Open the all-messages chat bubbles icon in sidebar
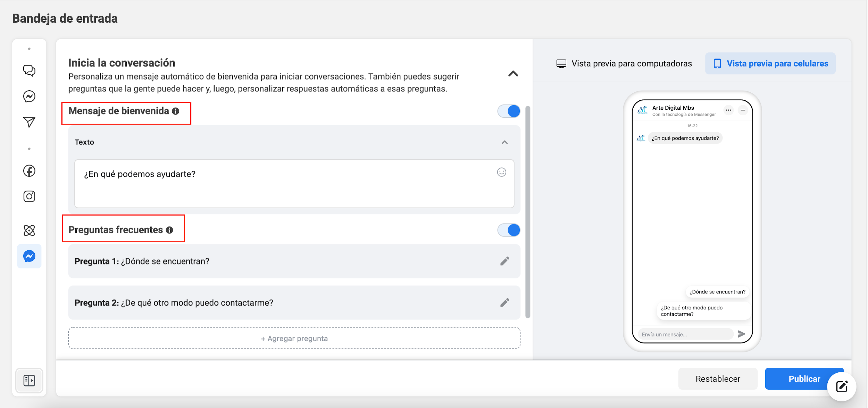Image resolution: width=868 pixels, height=408 pixels. (29, 70)
